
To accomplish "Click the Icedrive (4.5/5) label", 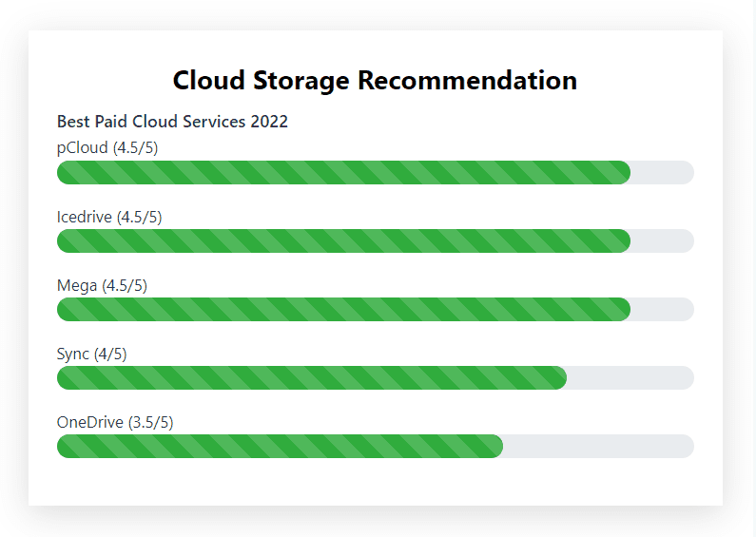I will coord(109,217).
